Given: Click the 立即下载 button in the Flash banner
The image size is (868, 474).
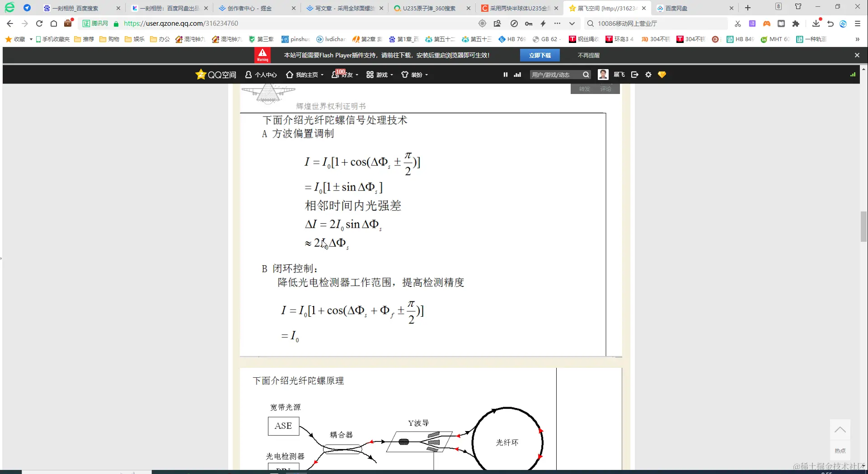Looking at the screenshot, I should [x=540, y=55].
